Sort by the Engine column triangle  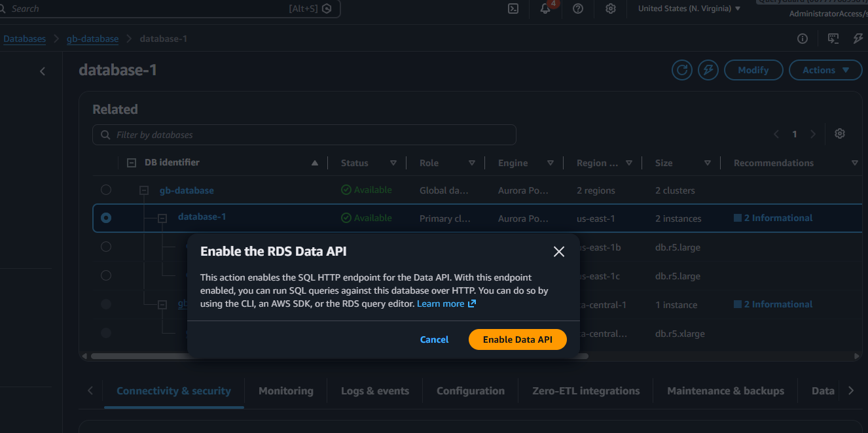pyautogui.click(x=551, y=164)
